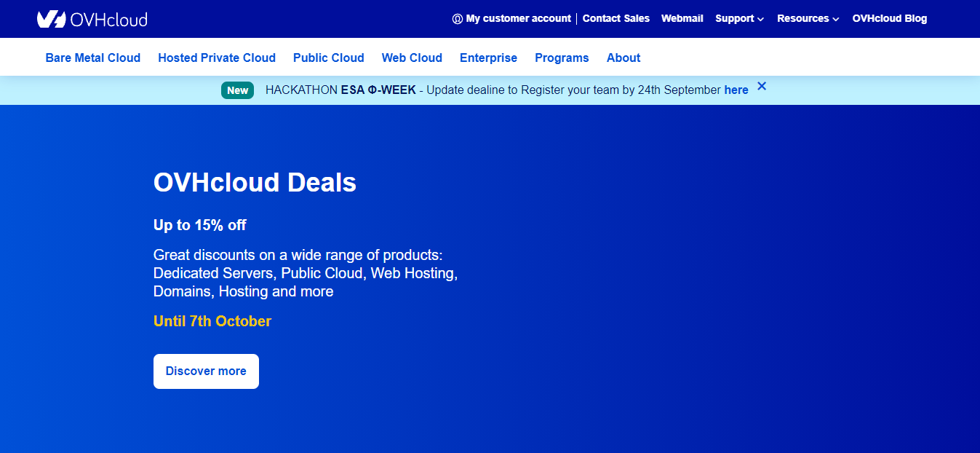Click the customer account user icon
Viewport: 980px width, 453px height.
tap(458, 19)
